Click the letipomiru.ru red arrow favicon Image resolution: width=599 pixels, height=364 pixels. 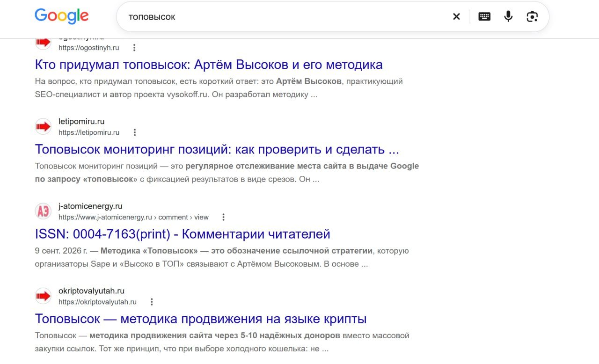43,126
